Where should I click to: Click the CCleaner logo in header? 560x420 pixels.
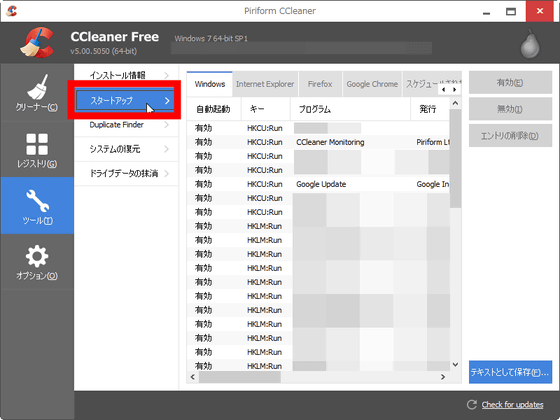coord(38,43)
